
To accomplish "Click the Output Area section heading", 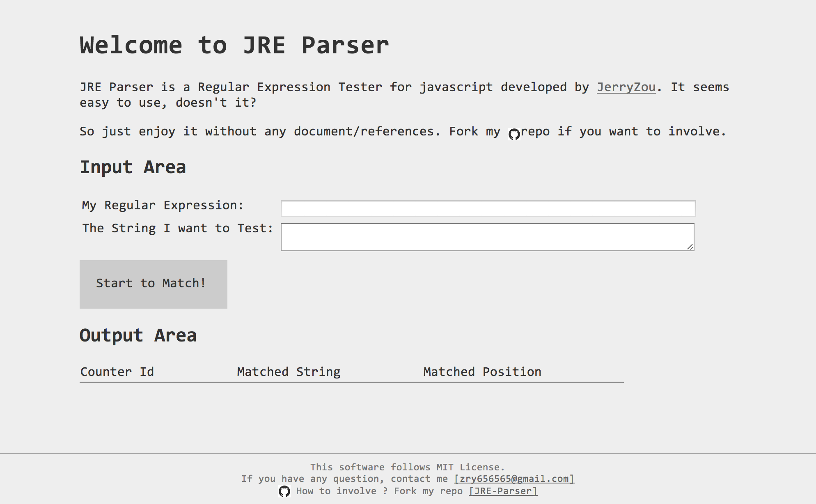I will click(x=138, y=335).
